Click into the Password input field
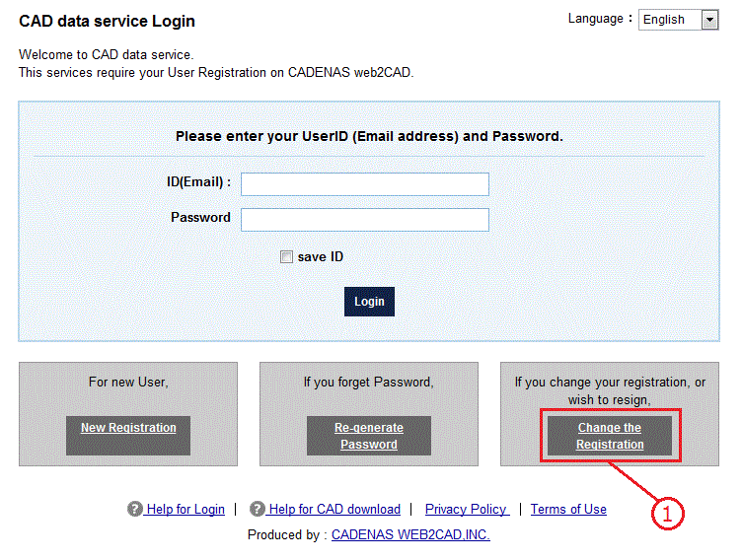 point(365,219)
